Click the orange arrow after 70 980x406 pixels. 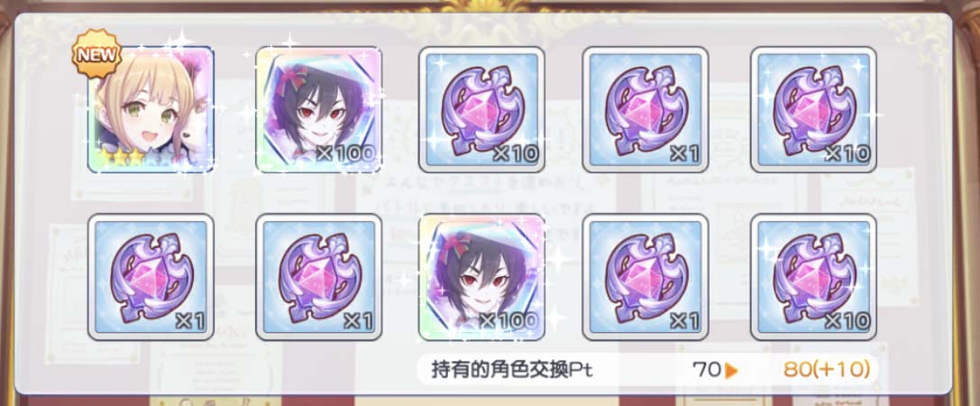point(731,370)
